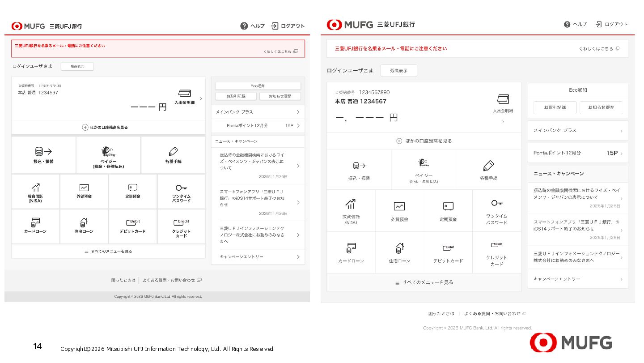The height and width of the screenshot is (363, 644).
Task: Select 振込・振替 transfer icon in left-hand screen
Action: click(43, 151)
